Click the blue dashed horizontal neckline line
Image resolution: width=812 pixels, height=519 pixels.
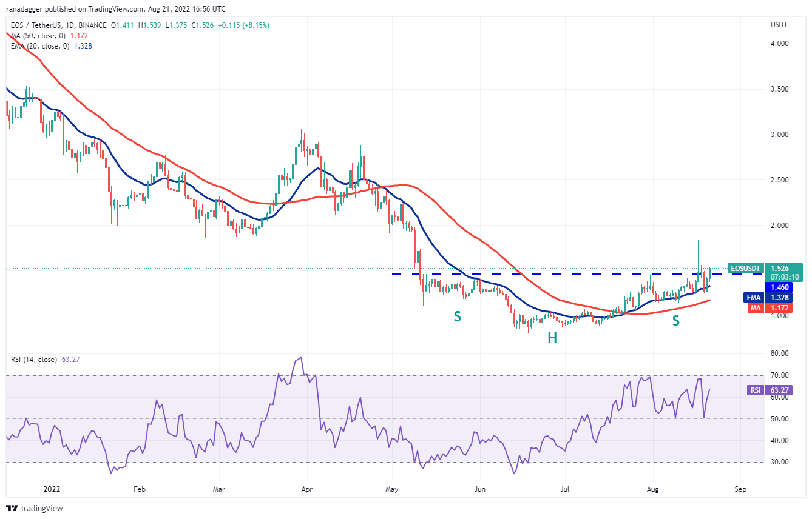click(546, 275)
